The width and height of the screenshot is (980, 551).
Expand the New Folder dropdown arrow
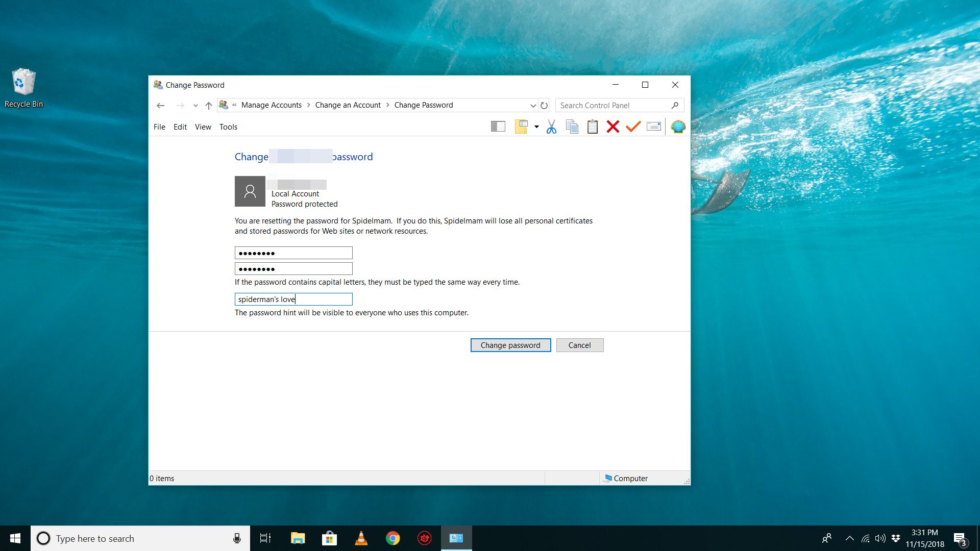pyautogui.click(x=536, y=127)
